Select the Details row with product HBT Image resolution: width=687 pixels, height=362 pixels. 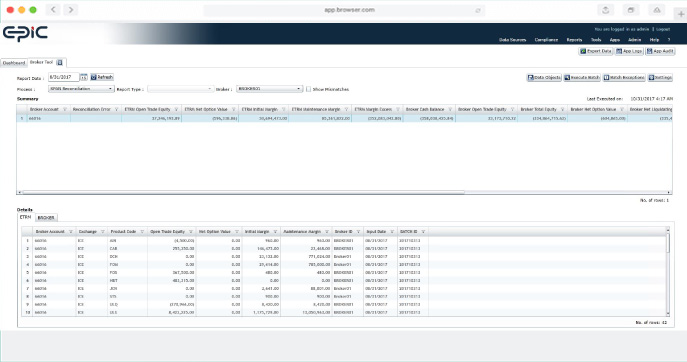tap(344, 280)
